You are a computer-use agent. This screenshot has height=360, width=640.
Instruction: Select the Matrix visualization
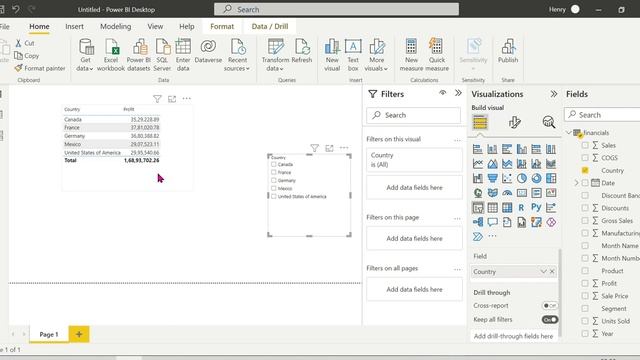point(507,208)
